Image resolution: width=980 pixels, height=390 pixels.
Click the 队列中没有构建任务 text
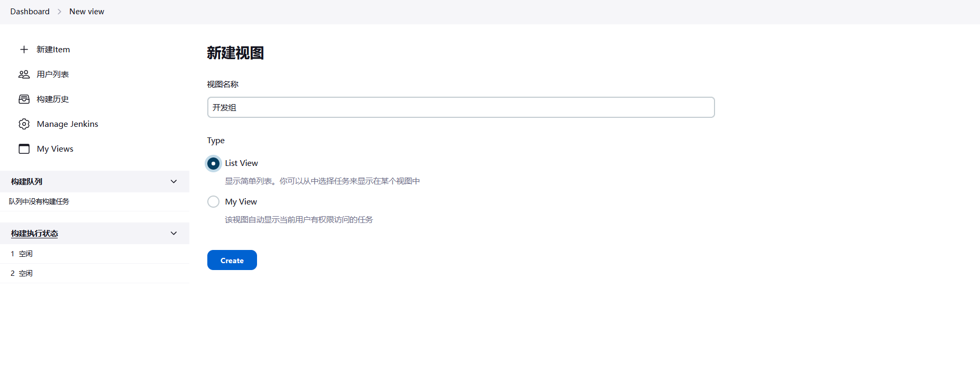click(x=39, y=201)
